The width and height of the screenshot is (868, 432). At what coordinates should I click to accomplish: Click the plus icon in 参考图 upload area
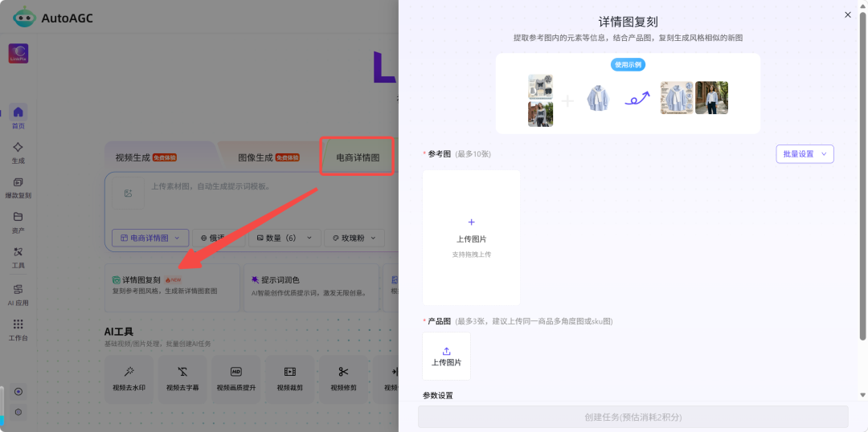coord(472,222)
